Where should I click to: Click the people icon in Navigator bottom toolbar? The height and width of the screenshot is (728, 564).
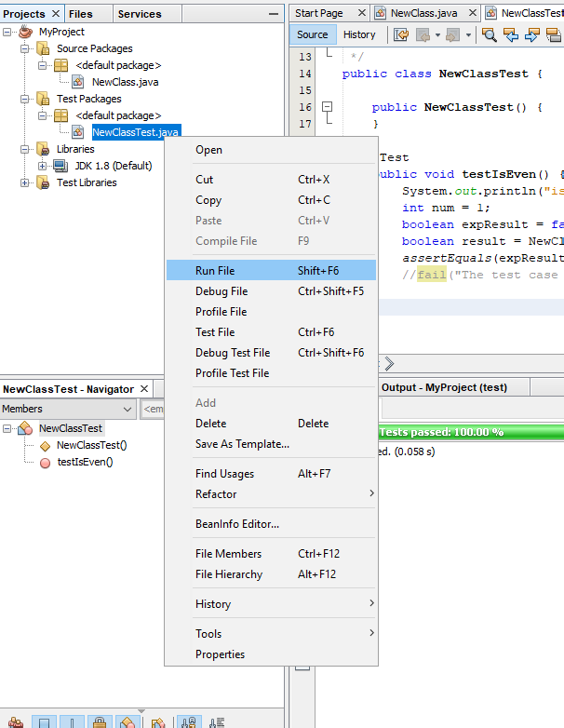(16, 722)
